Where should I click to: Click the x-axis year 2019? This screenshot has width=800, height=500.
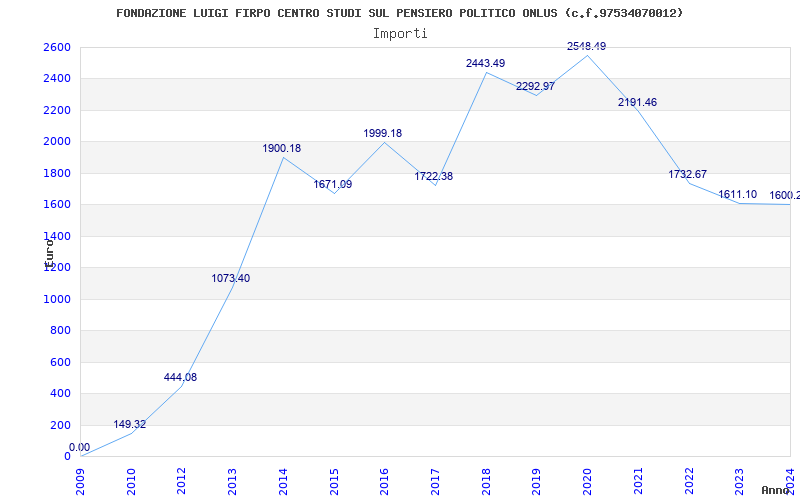tap(536, 481)
